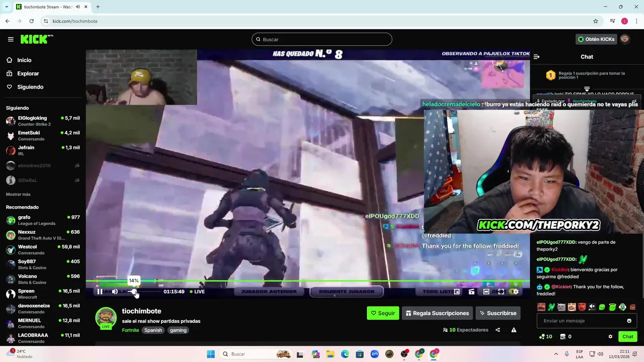The image size is (644, 362).
Task: Report the stream with warning icon
Action: (x=514, y=330)
